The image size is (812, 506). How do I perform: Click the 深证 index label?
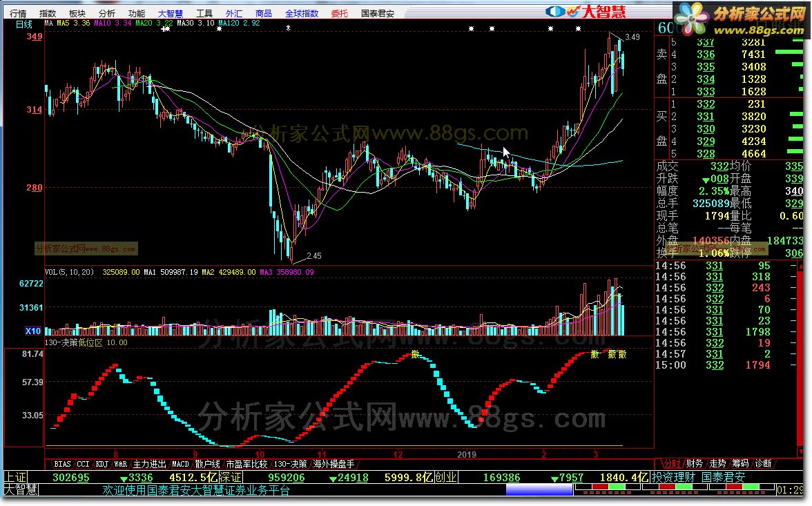[x=231, y=477]
